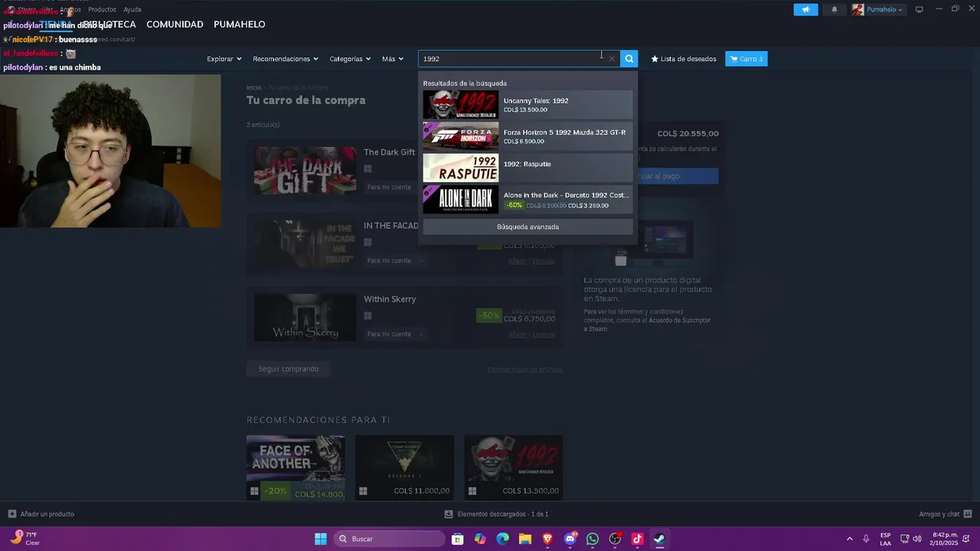Select the Alone in the Dark Derceto result
Image resolution: width=980 pixels, height=551 pixels.
pyautogui.click(x=528, y=200)
